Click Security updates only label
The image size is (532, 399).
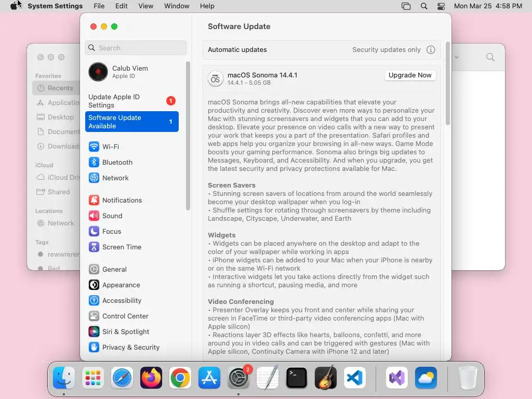tap(387, 50)
